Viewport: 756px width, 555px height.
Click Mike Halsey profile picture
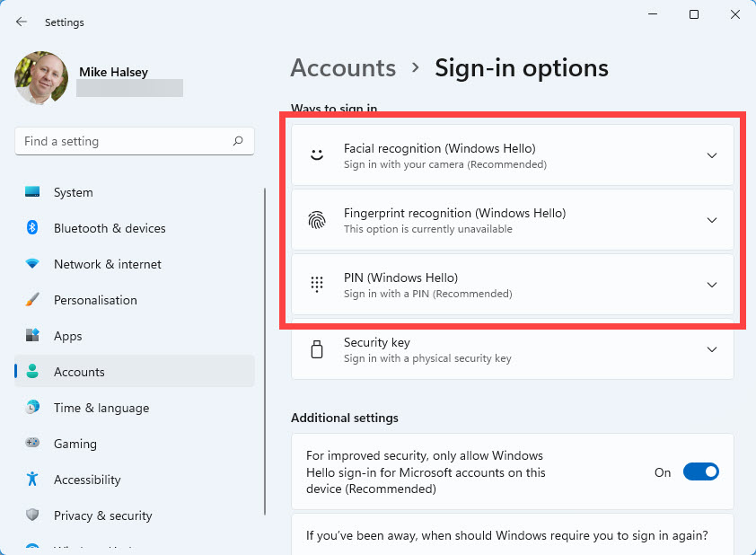pos(41,78)
